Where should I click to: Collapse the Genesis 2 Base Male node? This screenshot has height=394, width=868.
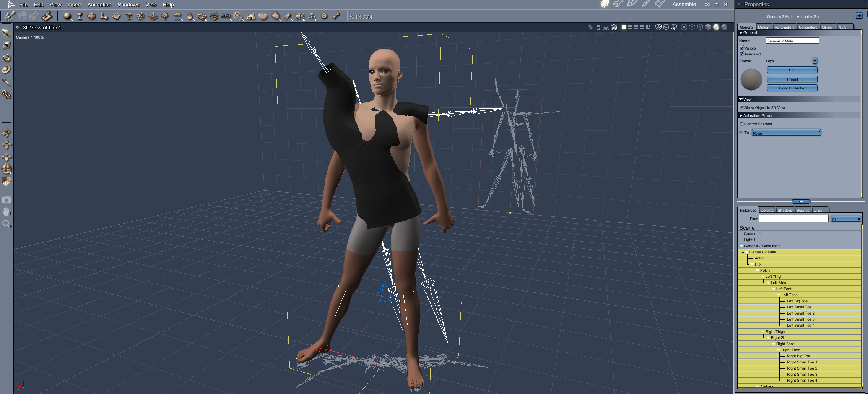coord(741,246)
